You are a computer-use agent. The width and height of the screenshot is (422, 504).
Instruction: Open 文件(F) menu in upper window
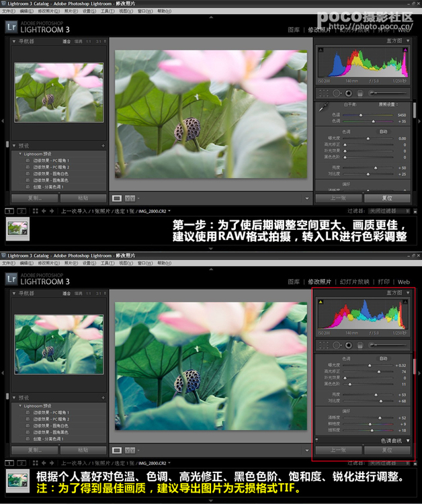(x=9, y=11)
